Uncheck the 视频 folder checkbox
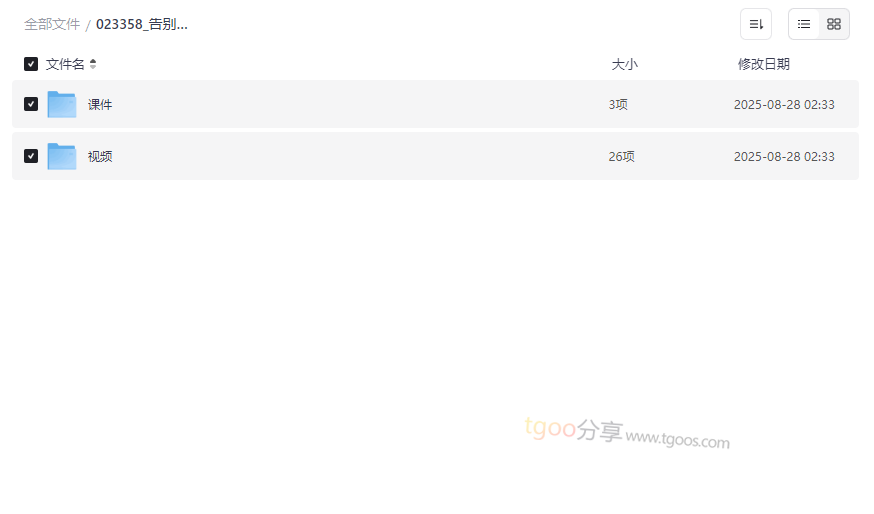Viewport: 874px width, 514px height. [31, 156]
